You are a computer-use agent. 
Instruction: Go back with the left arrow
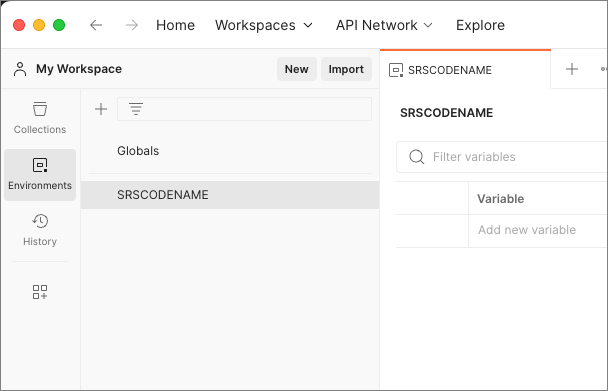(x=96, y=25)
